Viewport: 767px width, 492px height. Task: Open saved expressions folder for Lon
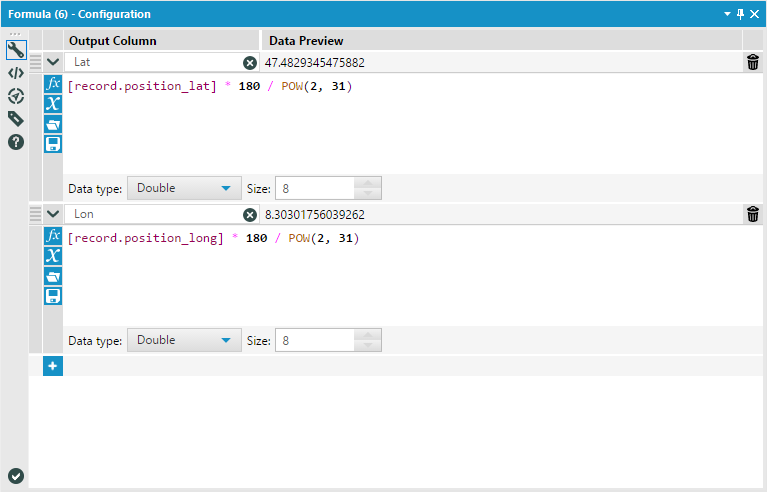(x=53, y=276)
